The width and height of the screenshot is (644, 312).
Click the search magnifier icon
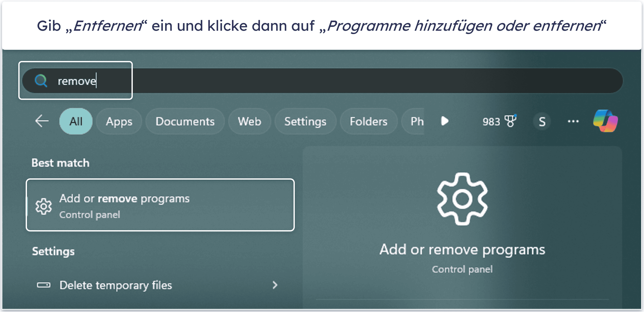pos(41,81)
